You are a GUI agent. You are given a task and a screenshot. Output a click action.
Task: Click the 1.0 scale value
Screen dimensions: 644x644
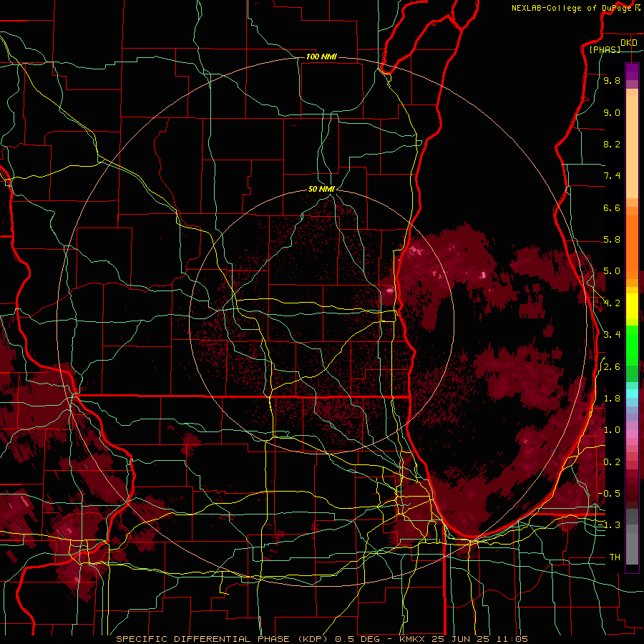pos(612,430)
